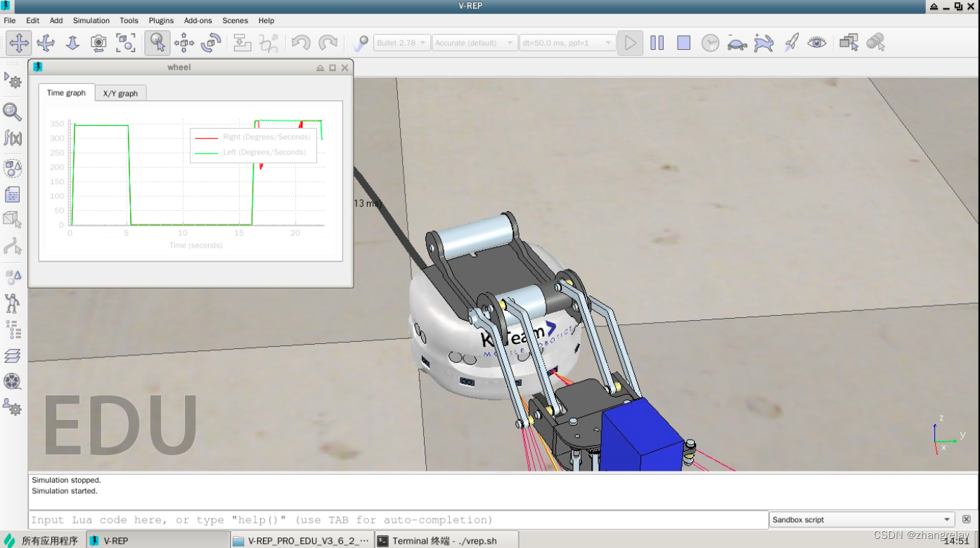The width and height of the screenshot is (980, 548).
Task: Open the selection dialog
Action: 13,277
